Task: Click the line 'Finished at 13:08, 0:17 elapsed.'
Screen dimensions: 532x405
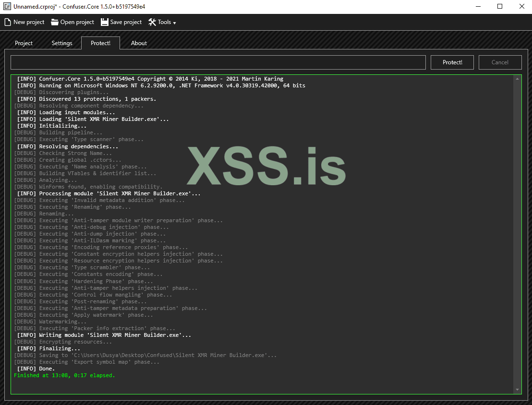Action: 64,376
